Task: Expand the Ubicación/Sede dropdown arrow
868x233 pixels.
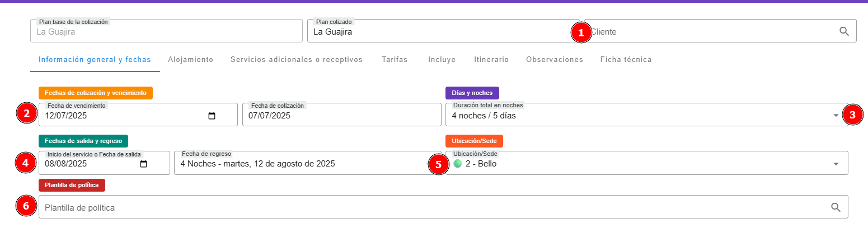Action: [x=836, y=164]
